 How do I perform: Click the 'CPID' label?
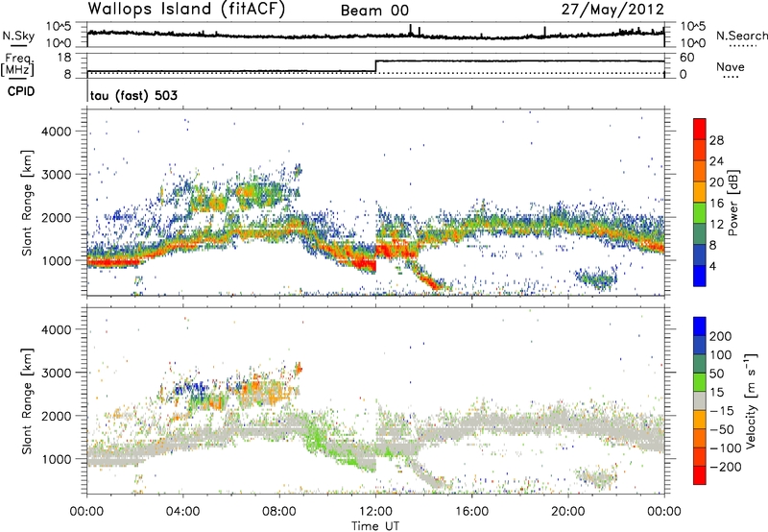21,91
